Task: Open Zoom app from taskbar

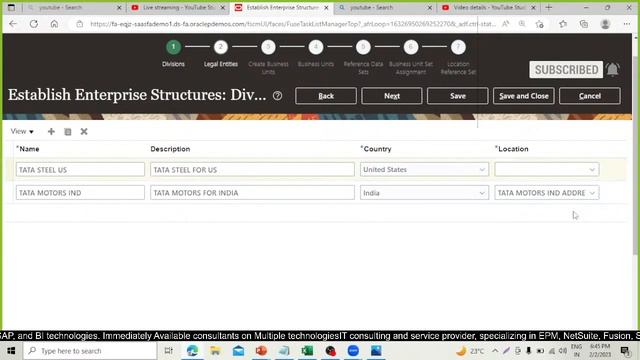Action: click(353, 351)
